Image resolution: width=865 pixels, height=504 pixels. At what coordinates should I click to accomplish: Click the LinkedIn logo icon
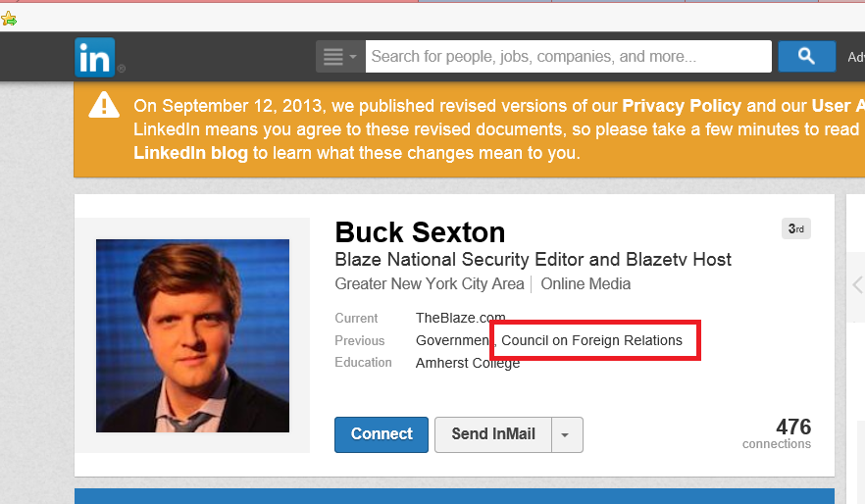[95, 57]
